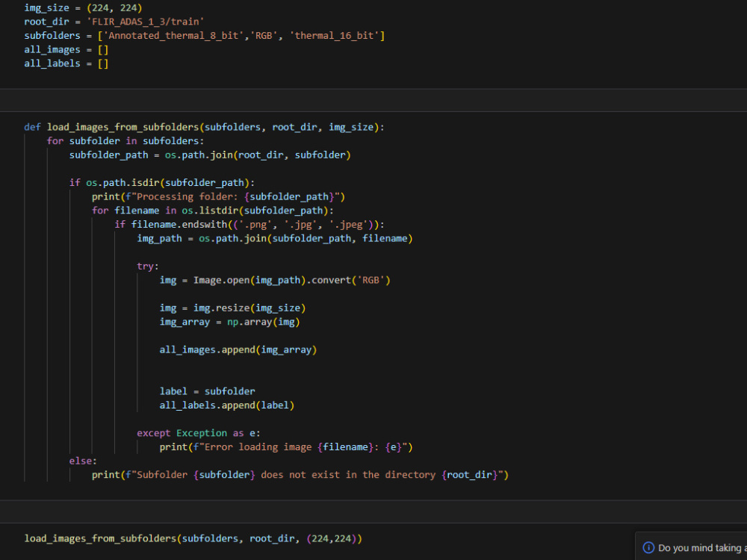
Task: Click the 'all_labels.append(label)' line
Action: tap(227, 405)
